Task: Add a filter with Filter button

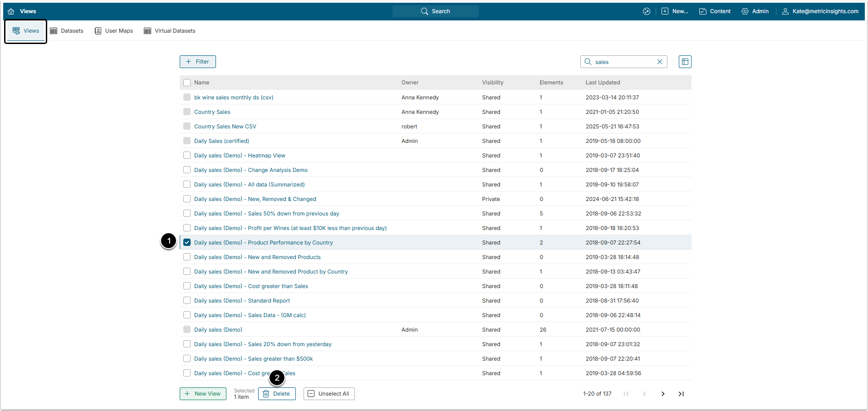Action: pyautogui.click(x=197, y=62)
